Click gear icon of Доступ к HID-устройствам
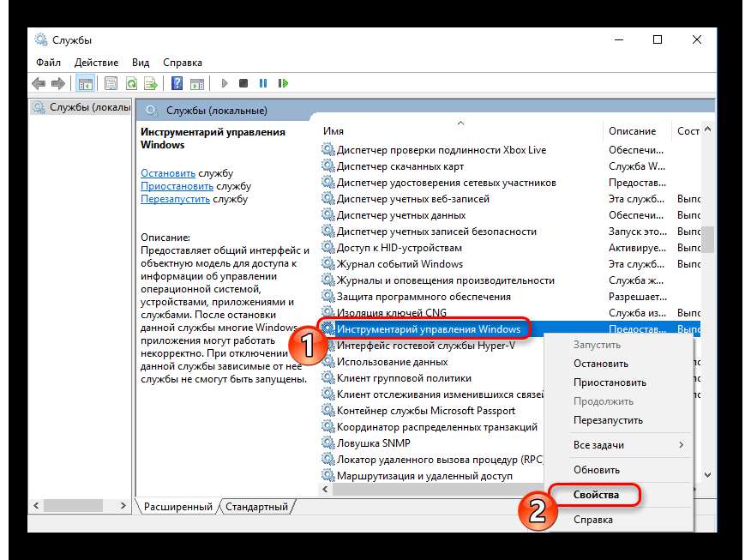This screenshot has width=745, height=560. coord(327,247)
